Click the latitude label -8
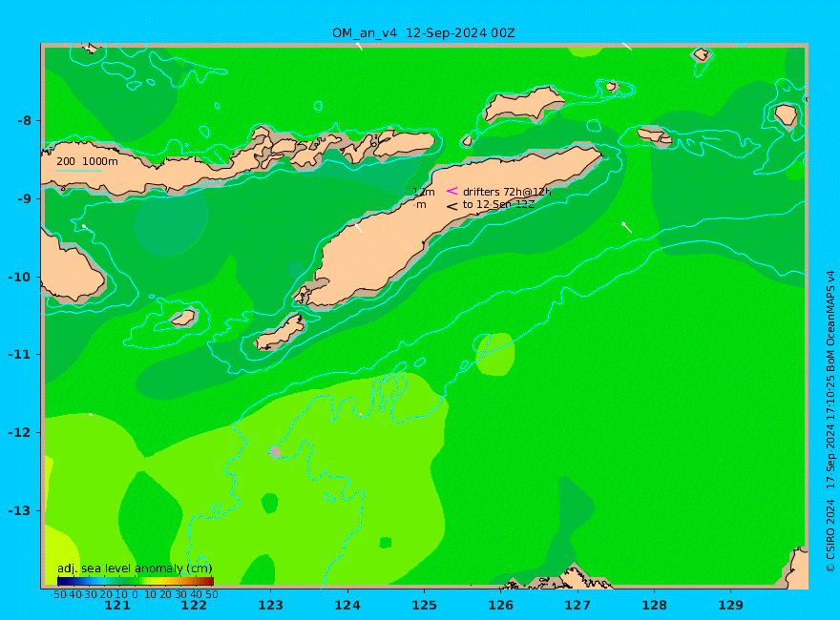The height and width of the screenshot is (620, 840). click(24, 120)
